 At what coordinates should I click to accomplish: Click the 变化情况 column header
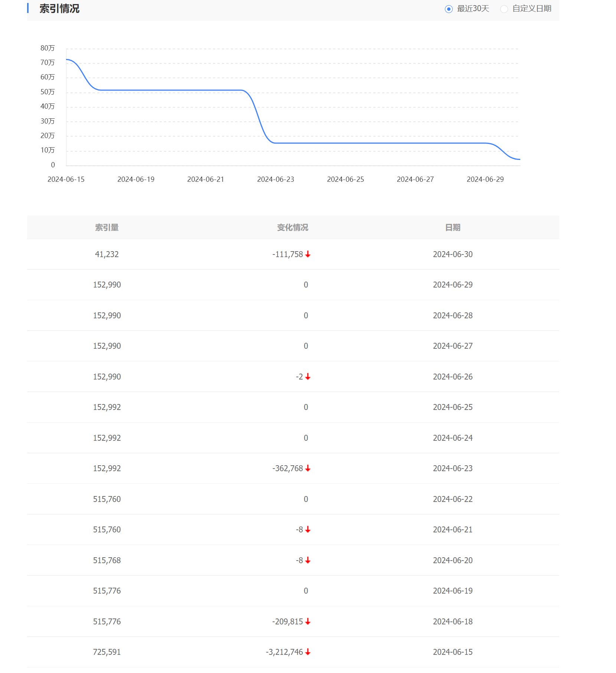[292, 227]
